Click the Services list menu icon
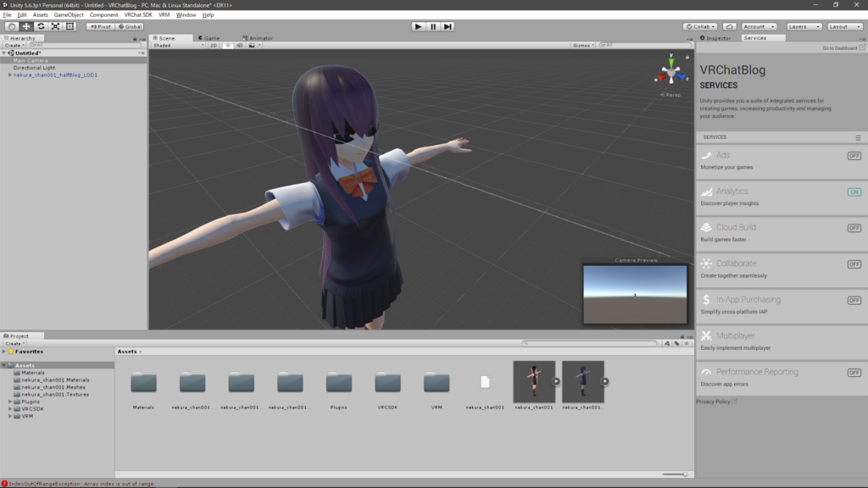868x488 pixels. [858, 137]
